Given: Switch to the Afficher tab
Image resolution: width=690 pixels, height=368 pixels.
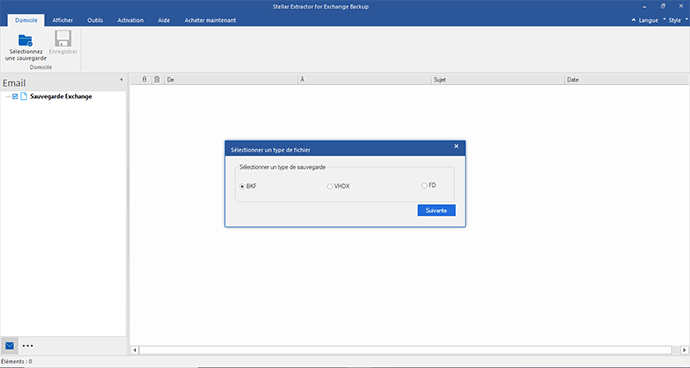Looking at the screenshot, I should pos(62,20).
